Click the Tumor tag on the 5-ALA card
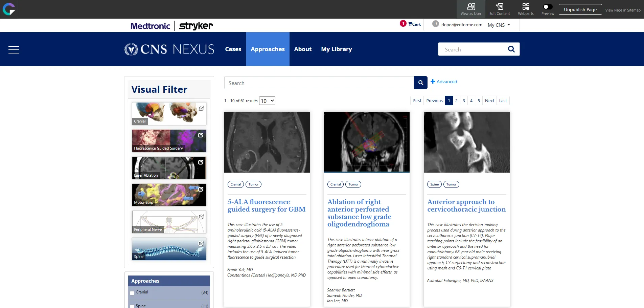Screen dimensions: 644x308 pyautogui.click(x=253, y=184)
